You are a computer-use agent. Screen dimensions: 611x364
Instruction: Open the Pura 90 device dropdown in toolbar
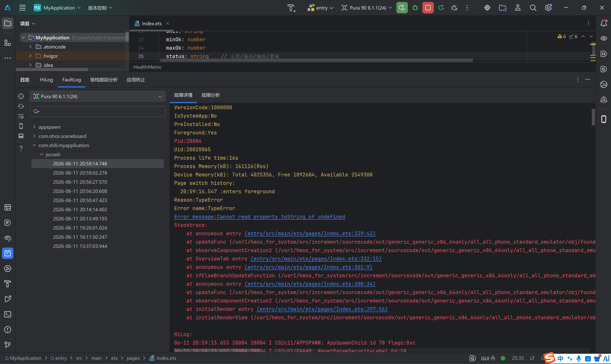click(x=367, y=8)
